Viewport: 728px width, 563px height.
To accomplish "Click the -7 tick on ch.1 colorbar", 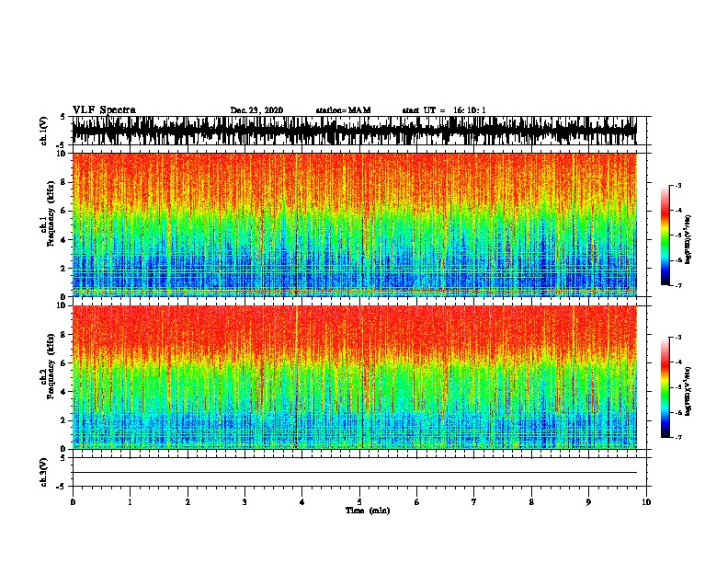I will [677, 285].
